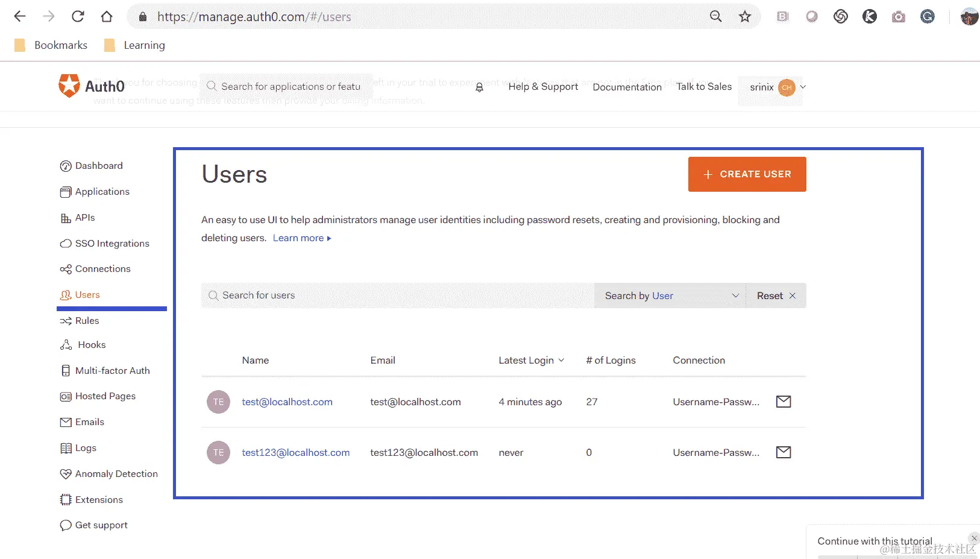Open the Learning bookmarks folder
The image size is (980, 559).
click(134, 45)
